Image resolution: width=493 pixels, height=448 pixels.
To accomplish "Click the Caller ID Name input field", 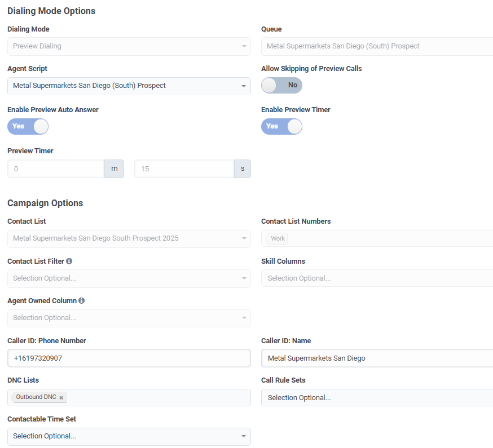I will [x=377, y=358].
